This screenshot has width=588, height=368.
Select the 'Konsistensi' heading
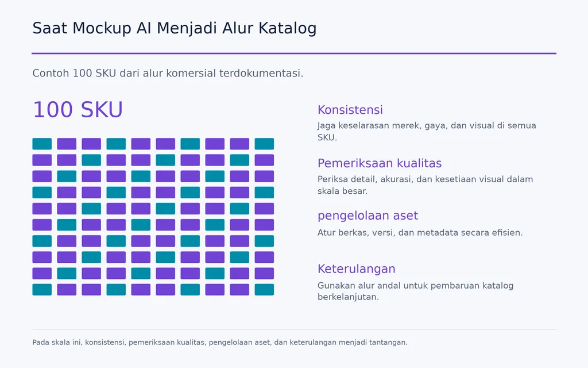[x=350, y=110]
